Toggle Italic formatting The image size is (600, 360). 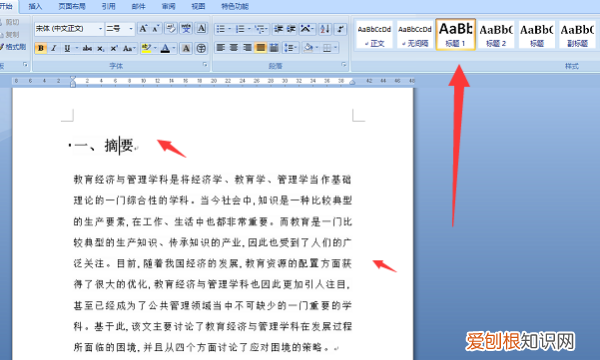pyautogui.click(x=54, y=48)
